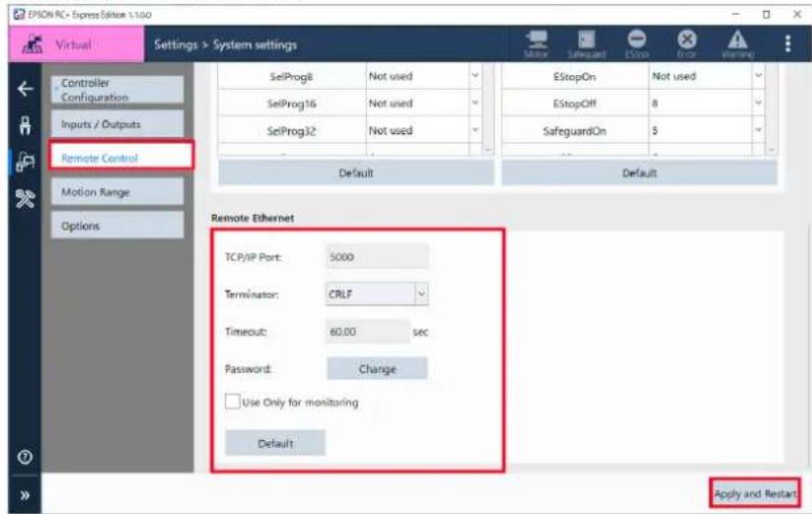Image resolution: width=812 pixels, height=514 pixels.
Task: Click Default in Remote Ethernet section
Action: pos(275,443)
